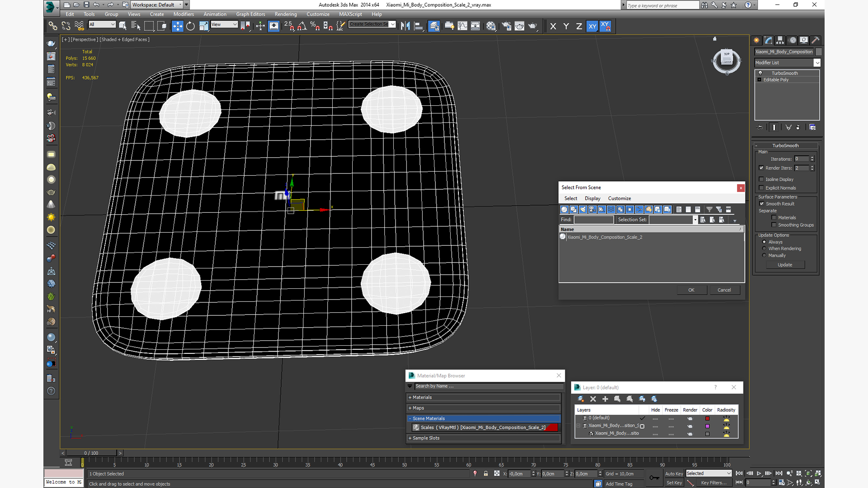The height and width of the screenshot is (488, 868).
Task: Activate the Select and Link tool
Action: tap(53, 26)
